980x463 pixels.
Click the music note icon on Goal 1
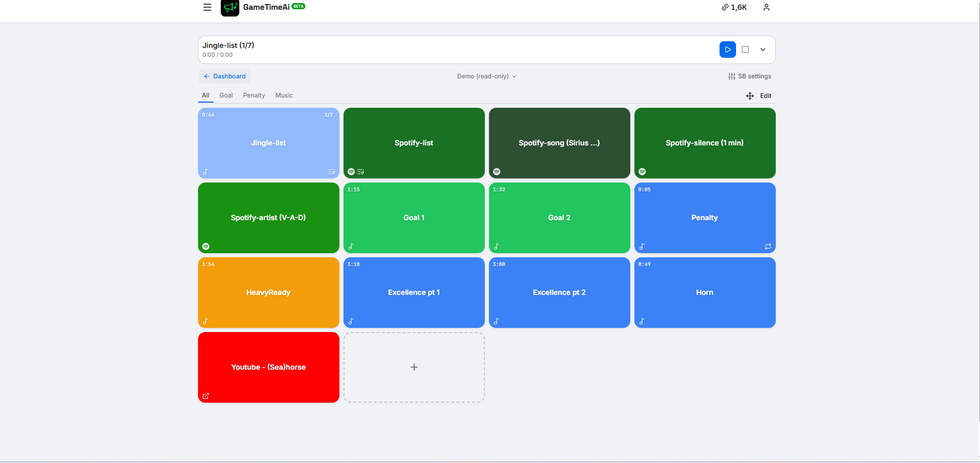(x=351, y=246)
